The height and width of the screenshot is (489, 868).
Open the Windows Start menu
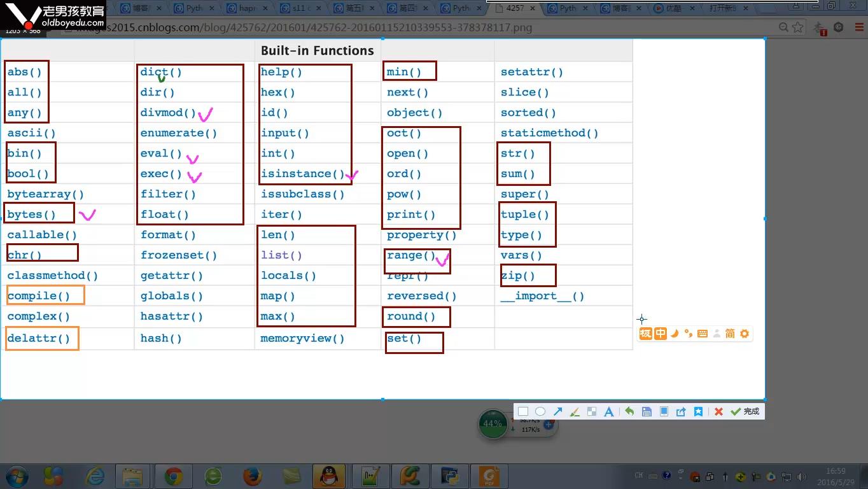coord(17,476)
